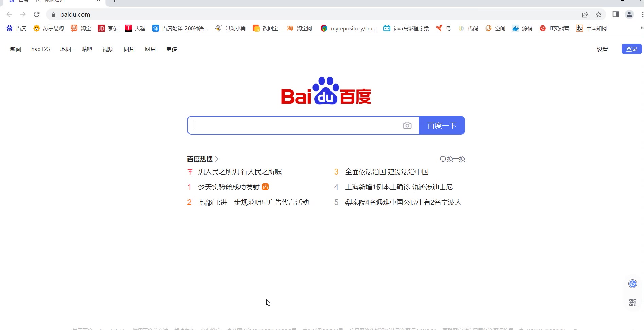Open hot search 梨泰院4名遇难中国公民
This screenshot has width=644, height=330.
403,202
